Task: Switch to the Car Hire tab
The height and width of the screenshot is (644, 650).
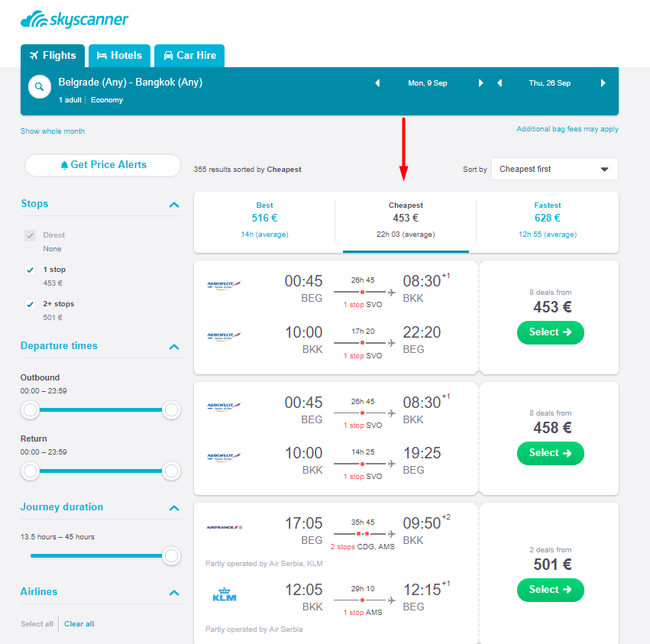Action: point(189,56)
